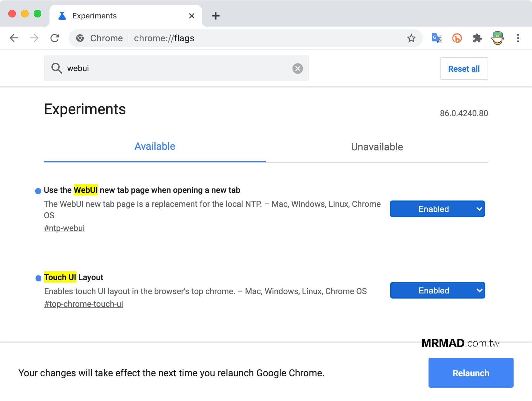Open the #ntp-webui flag link
The width and height of the screenshot is (532, 401).
coord(64,228)
